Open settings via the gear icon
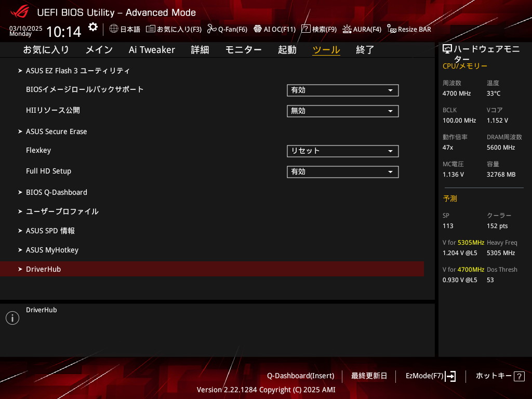532x399 pixels. 93,27
